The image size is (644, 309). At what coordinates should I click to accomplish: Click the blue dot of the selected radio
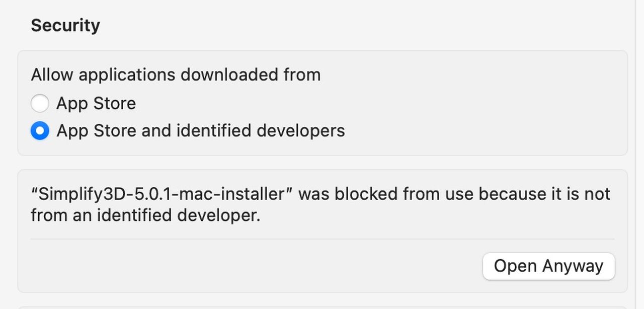click(40, 131)
